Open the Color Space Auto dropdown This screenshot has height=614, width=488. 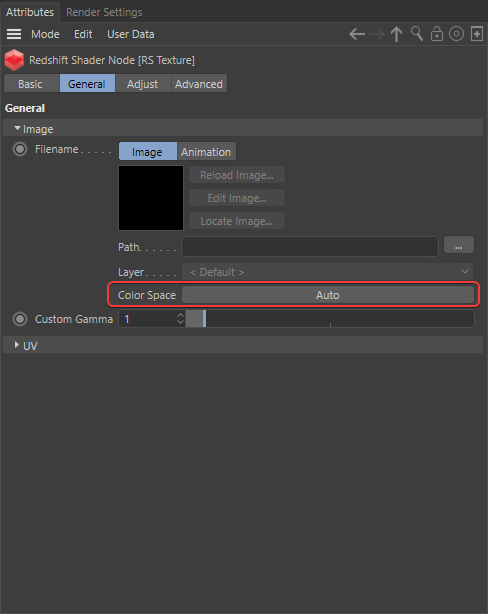(x=328, y=295)
